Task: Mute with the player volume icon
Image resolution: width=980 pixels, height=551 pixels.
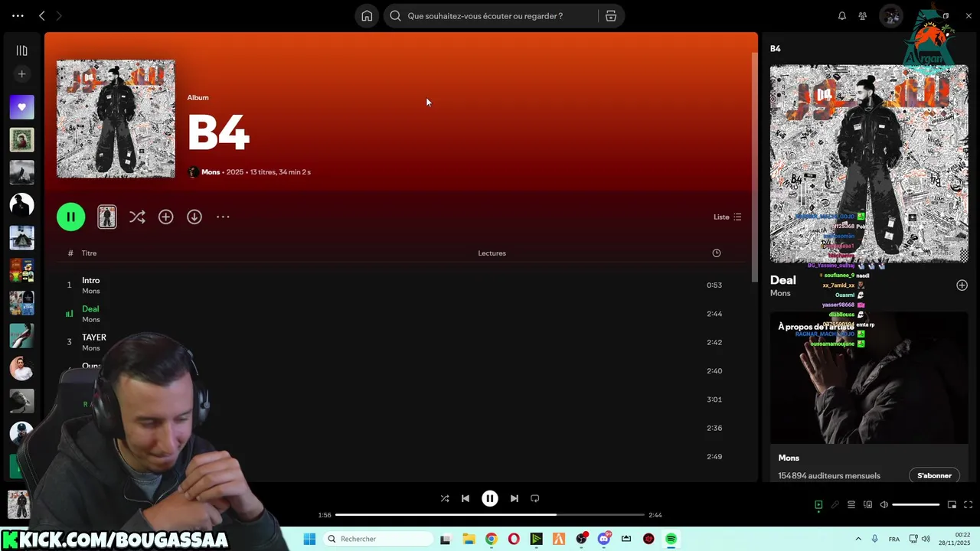Action: [x=884, y=505]
